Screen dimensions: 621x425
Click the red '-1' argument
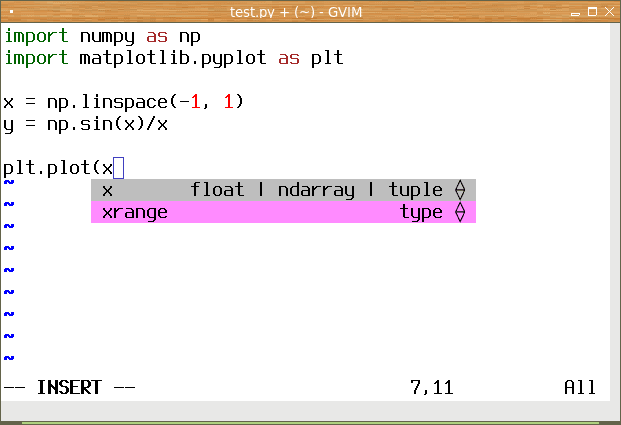click(x=190, y=102)
